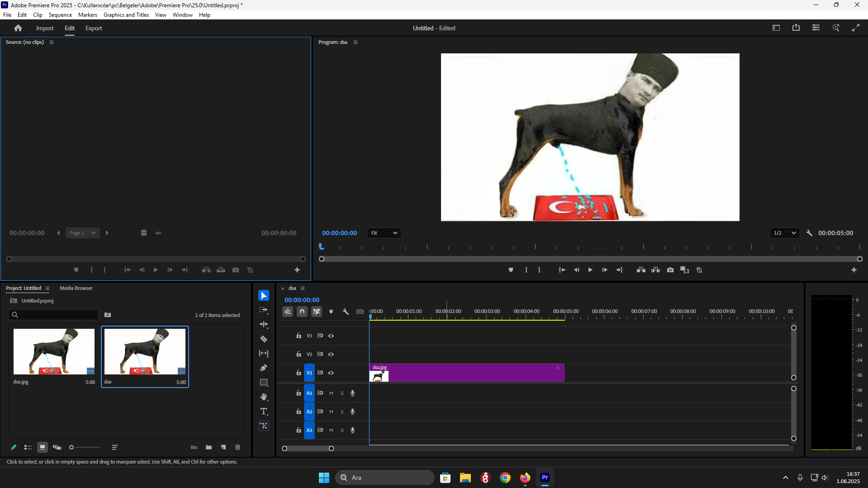Click the Program monitor zoom scroll bar
The width and height of the screenshot is (868, 488).
pos(591,259)
